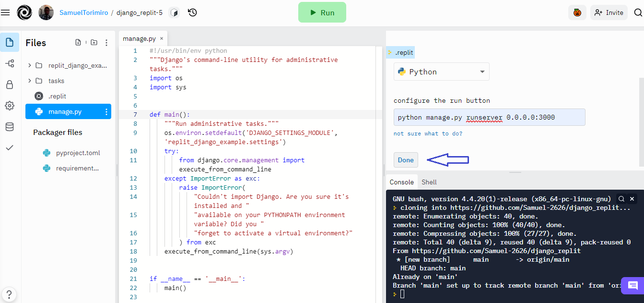Open the Secrets lock icon
Viewport: 644px width, 303px height.
(x=10, y=85)
